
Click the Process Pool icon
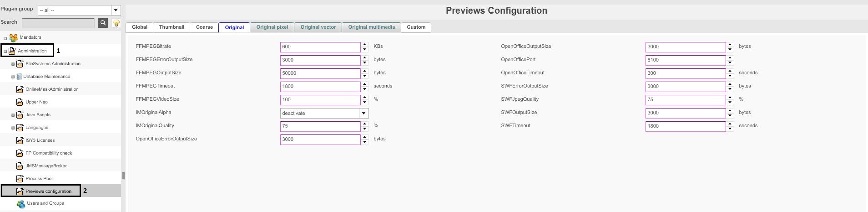tap(20, 179)
